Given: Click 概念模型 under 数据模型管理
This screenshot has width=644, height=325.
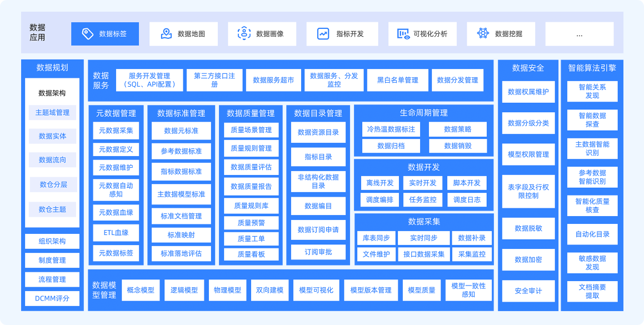Looking at the screenshot, I should pos(142,289).
